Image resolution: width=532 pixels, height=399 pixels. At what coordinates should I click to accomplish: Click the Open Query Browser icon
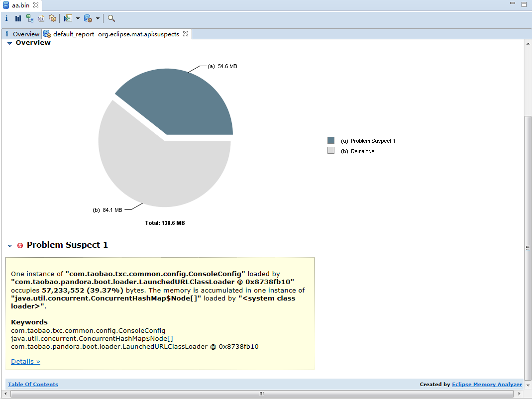point(88,18)
